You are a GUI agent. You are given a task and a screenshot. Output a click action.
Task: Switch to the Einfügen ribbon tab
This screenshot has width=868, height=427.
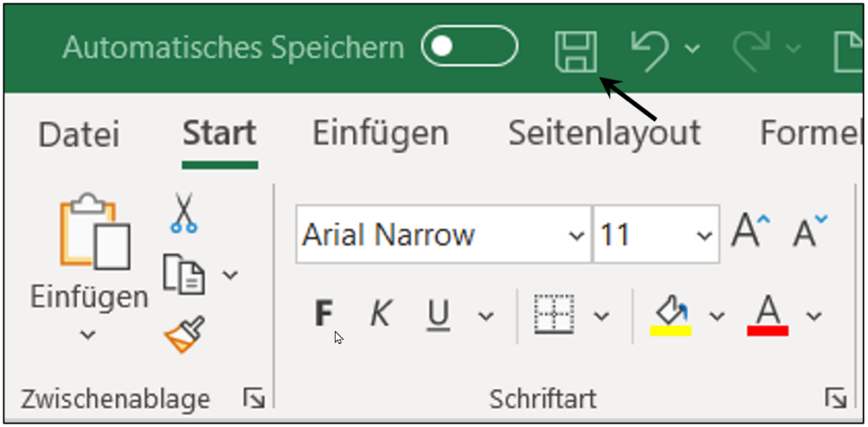[381, 133]
